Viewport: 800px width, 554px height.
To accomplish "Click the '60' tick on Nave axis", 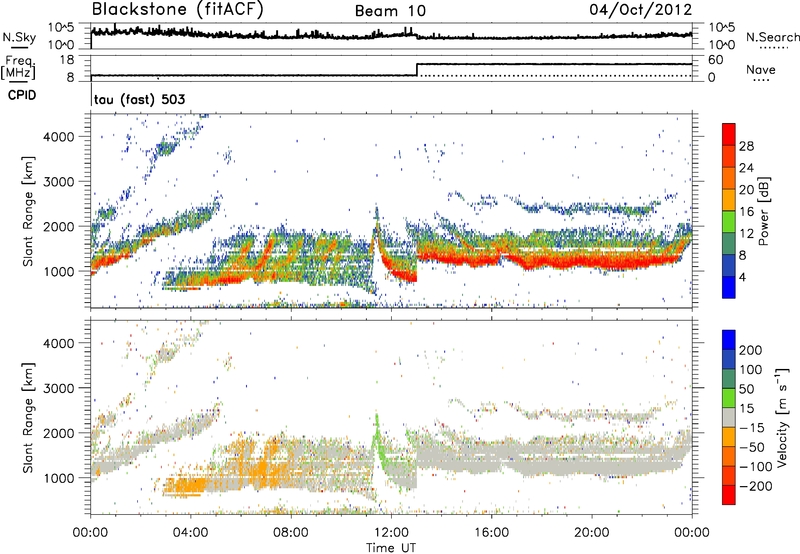I will coord(715,60).
